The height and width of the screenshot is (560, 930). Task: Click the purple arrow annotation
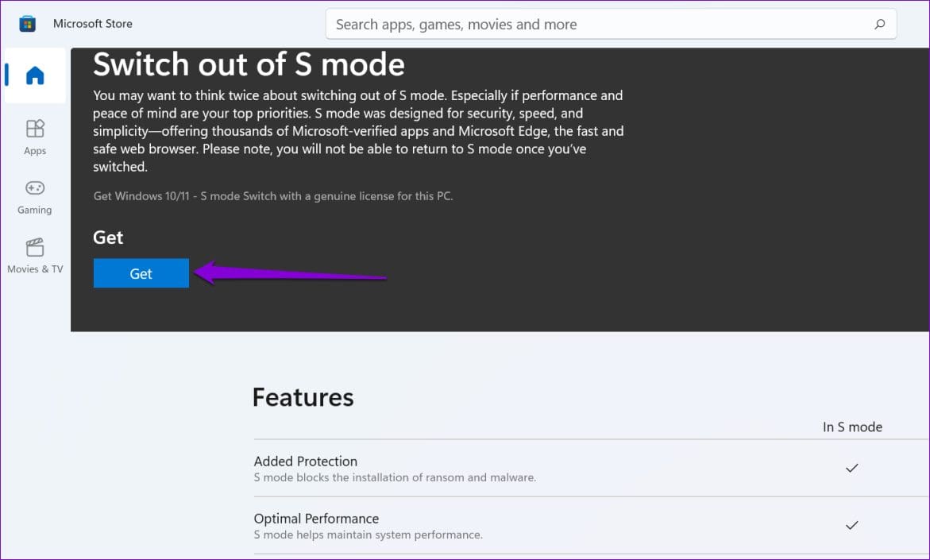click(x=290, y=273)
